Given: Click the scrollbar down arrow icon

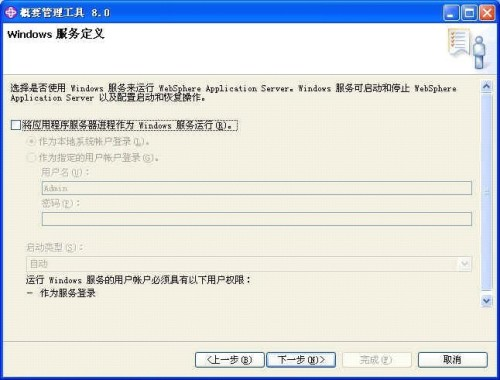Looking at the screenshot, I should coord(486,301).
